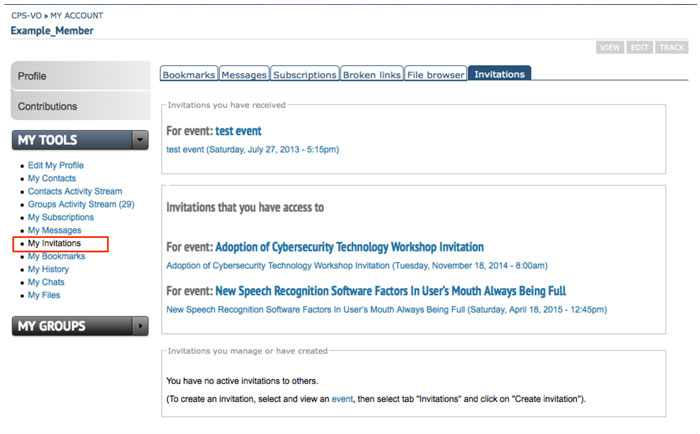Switch to the File browser tab
This screenshot has height=434, width=700.
[x=435, y=74]
